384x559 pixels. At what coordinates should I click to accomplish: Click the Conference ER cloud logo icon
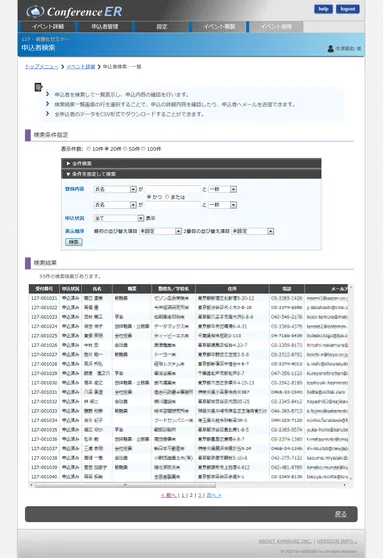35,12
